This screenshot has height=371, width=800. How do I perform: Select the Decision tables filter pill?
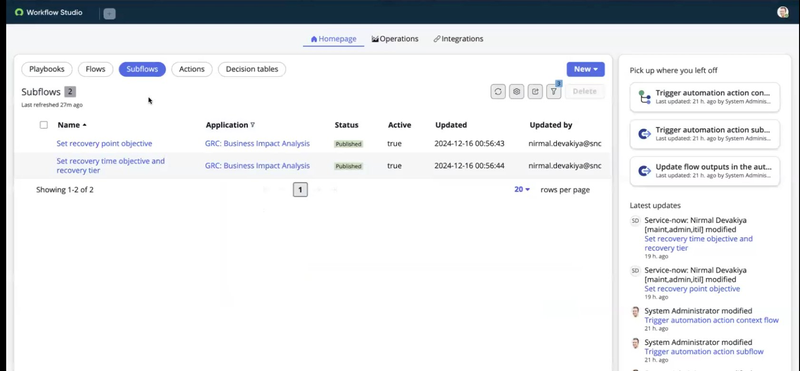(252, 69)
